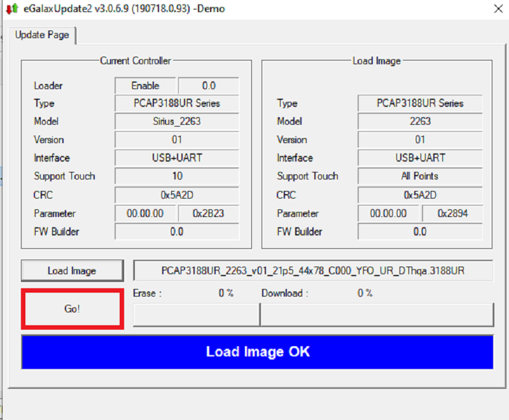
Task: Click the Load Image FW Builder field
Action: [x=420, y=232]
